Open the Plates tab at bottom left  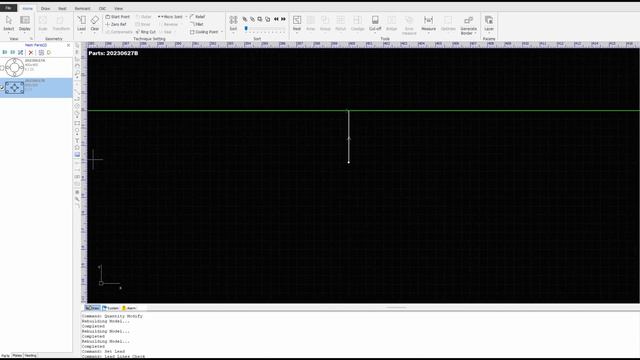pos(17,356)
